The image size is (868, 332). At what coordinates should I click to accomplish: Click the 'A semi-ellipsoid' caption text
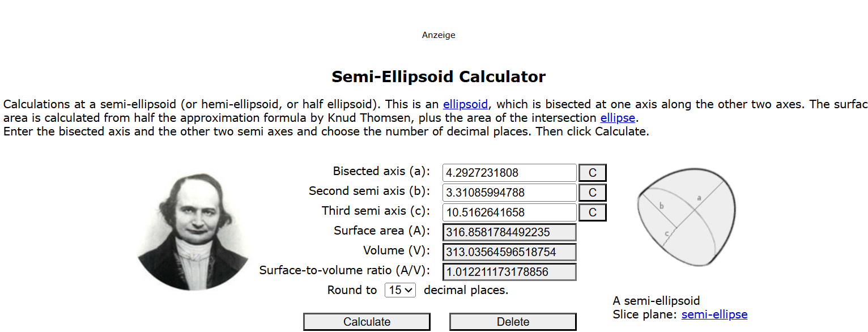(656, 301)
